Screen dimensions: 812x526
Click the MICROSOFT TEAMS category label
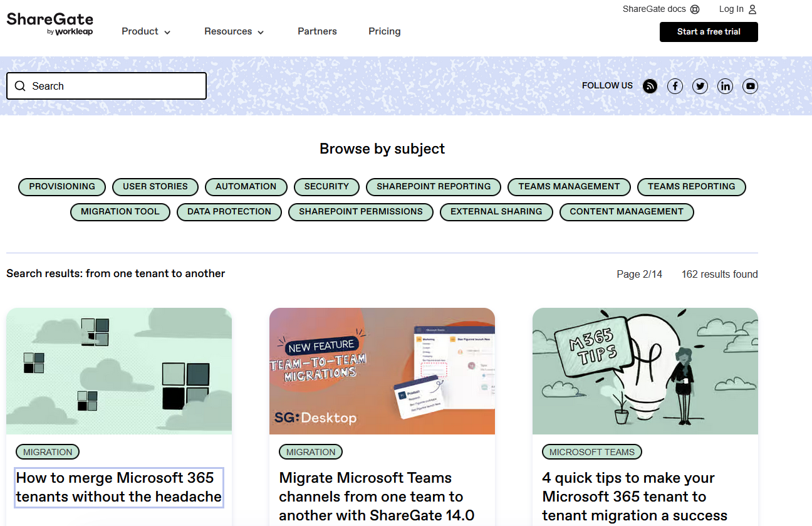point(591,452)
